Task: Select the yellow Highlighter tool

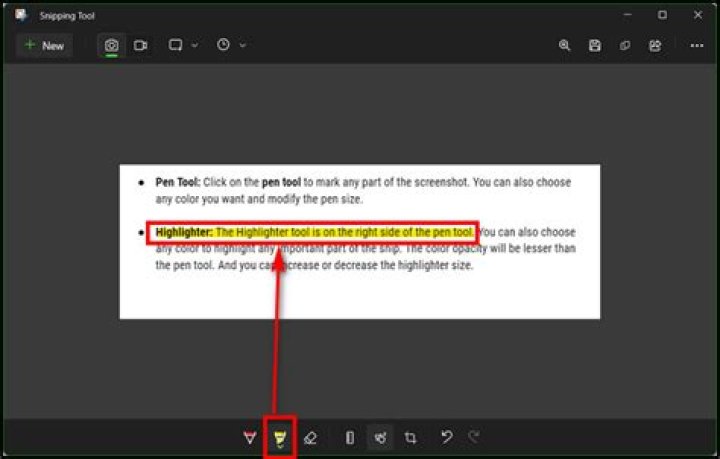Action: [x=280, y=438]
